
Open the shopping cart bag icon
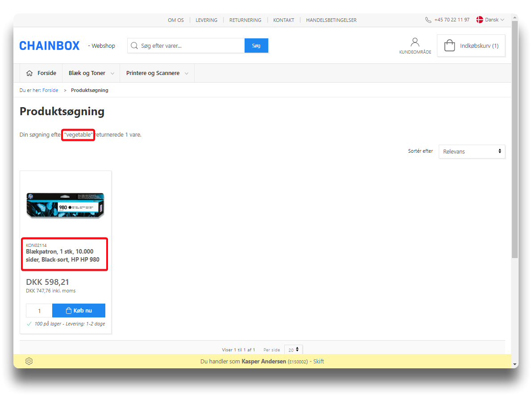449,46
